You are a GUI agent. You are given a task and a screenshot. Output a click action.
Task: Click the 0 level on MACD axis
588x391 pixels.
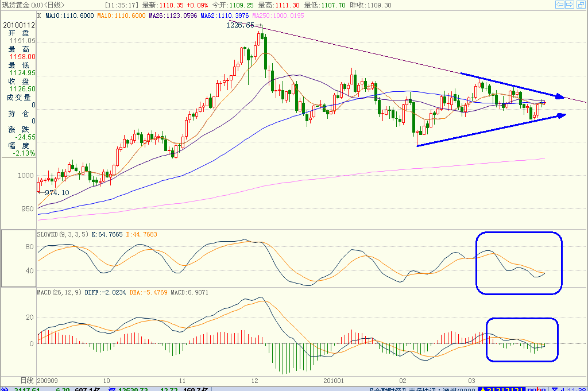coord(32,343)
